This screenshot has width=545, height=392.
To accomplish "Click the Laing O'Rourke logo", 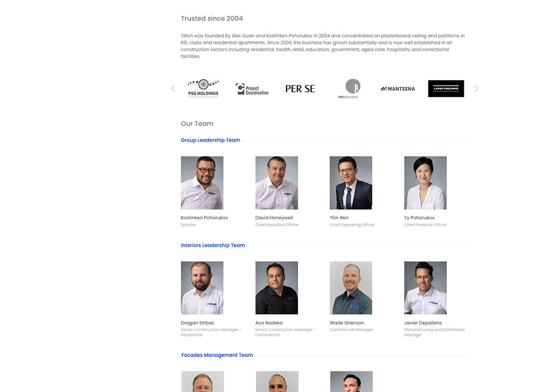I will pyautogui.click(x=446, y=89).
